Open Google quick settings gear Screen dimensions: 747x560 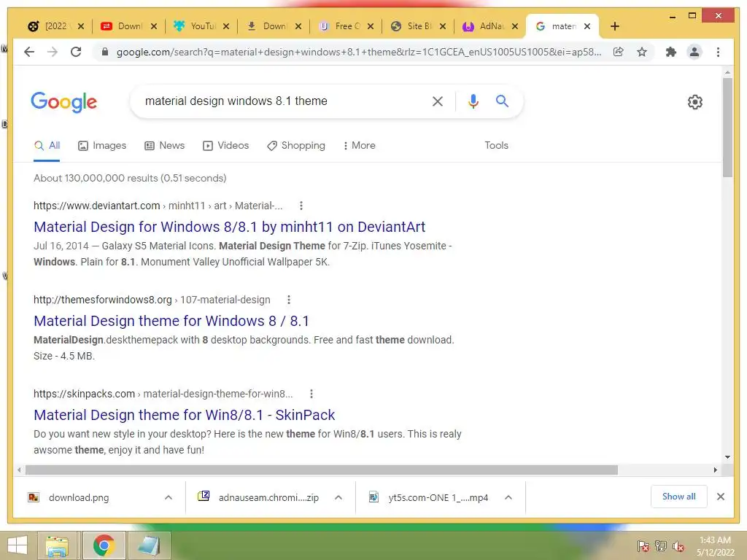point(695,102)
